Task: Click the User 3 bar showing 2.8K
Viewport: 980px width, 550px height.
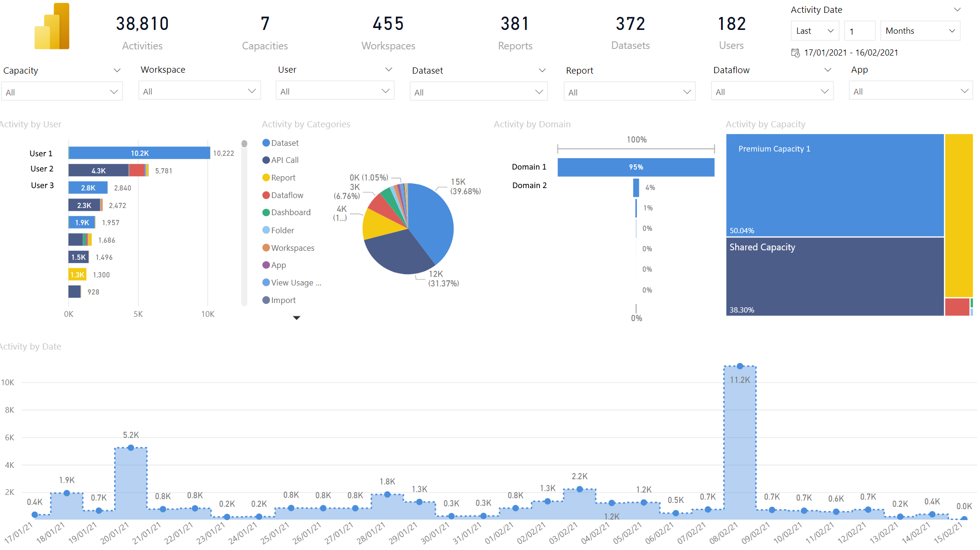Action: (x=88, y=188)
